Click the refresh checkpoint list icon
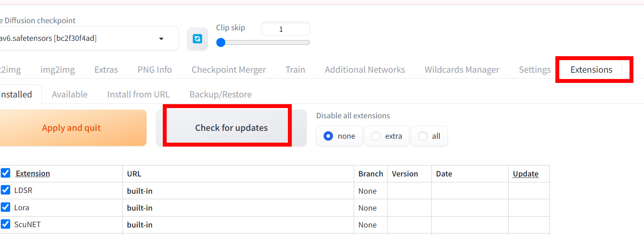This screenshot has width=644, height=235. click(x=197, y=39)
